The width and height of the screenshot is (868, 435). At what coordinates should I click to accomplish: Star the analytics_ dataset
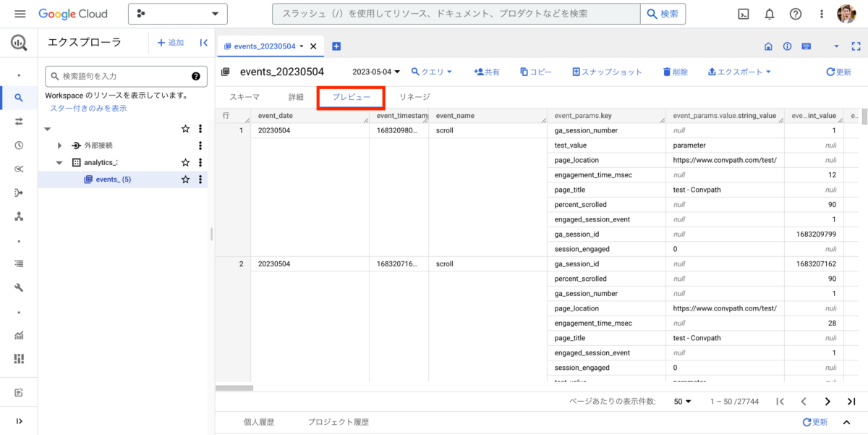click(184, 162)
